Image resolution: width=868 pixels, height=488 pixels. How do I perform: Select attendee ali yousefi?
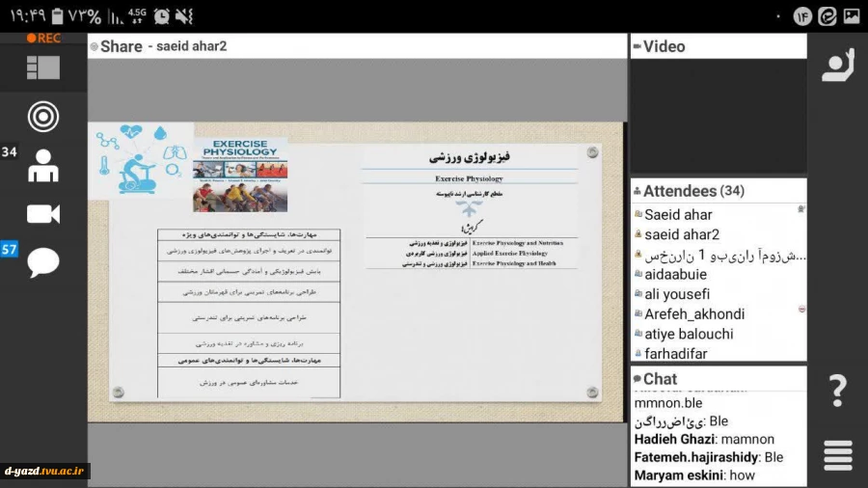[x=676, y=294]
